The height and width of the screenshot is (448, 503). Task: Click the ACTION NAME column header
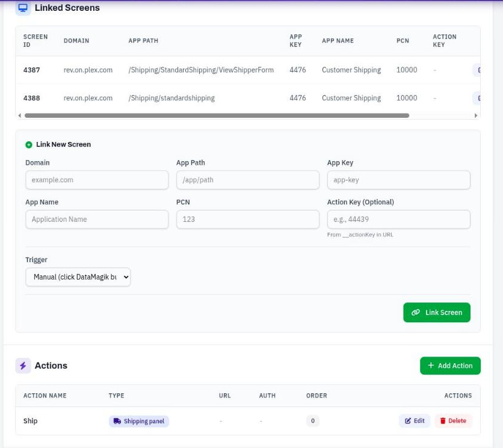point(45,396)
